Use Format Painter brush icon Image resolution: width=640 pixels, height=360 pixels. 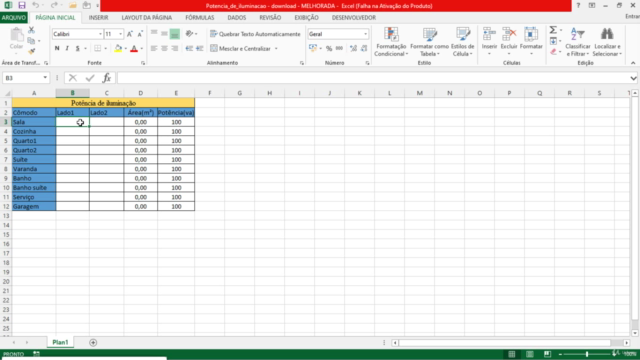click(x=31, y=51)
